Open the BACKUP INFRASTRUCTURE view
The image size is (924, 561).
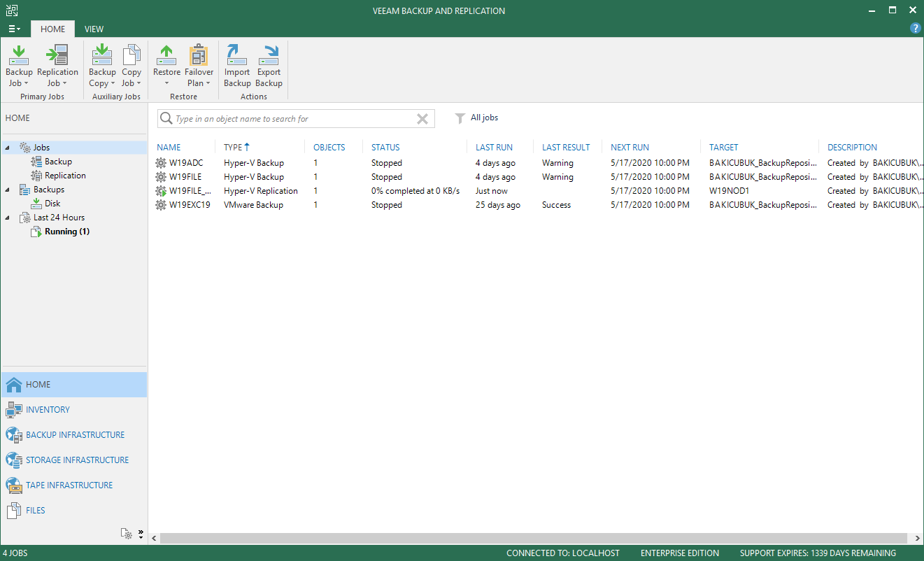(76, 435)
